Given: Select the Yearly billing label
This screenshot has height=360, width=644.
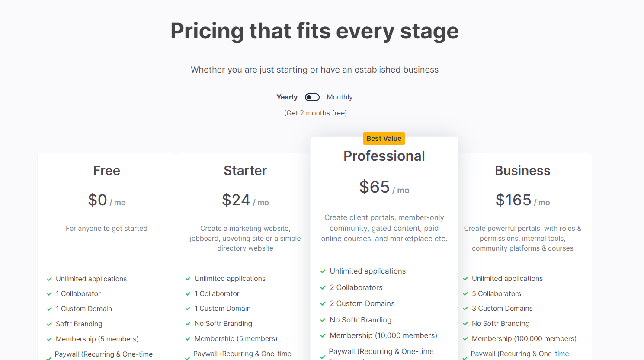Looking at the screenshot, I should point(287,97).
